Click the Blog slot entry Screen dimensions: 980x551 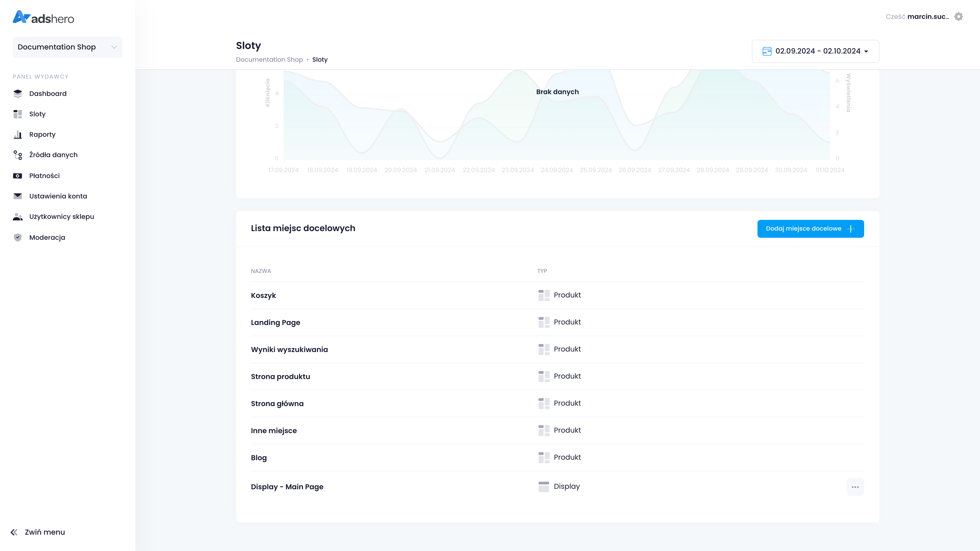[x=259, y=458]
